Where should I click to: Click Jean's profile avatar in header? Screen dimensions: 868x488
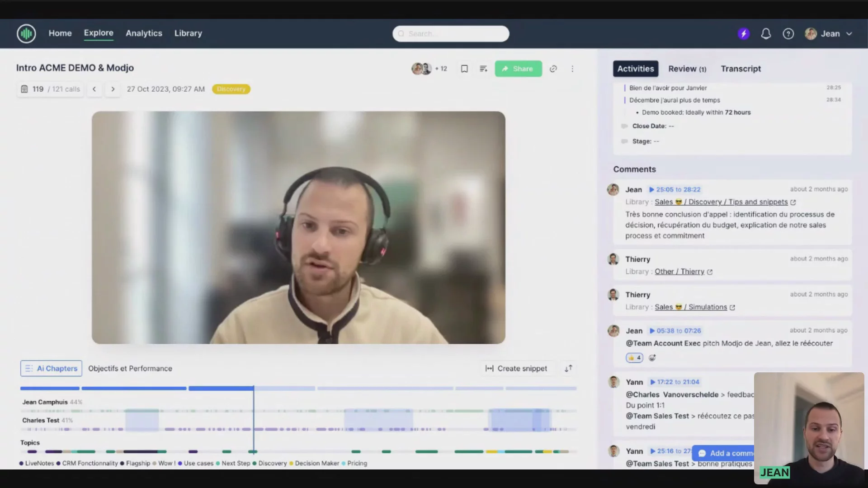(811, 34)
